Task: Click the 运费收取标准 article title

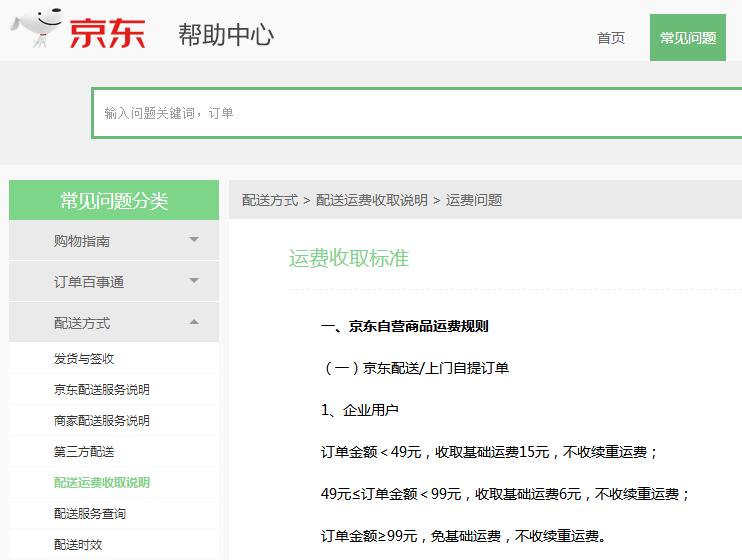Action: coord(349,258)
